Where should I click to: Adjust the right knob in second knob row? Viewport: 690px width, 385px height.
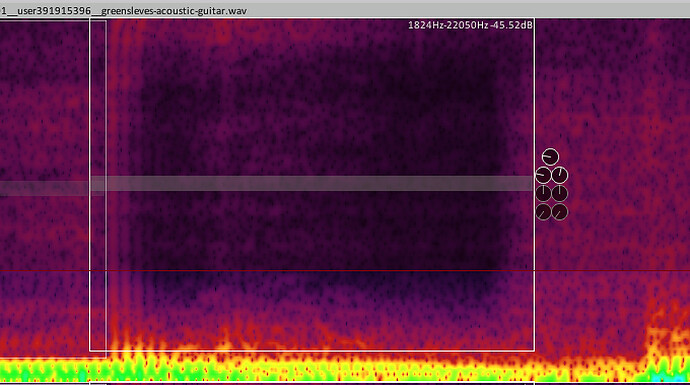coord(560,175)
